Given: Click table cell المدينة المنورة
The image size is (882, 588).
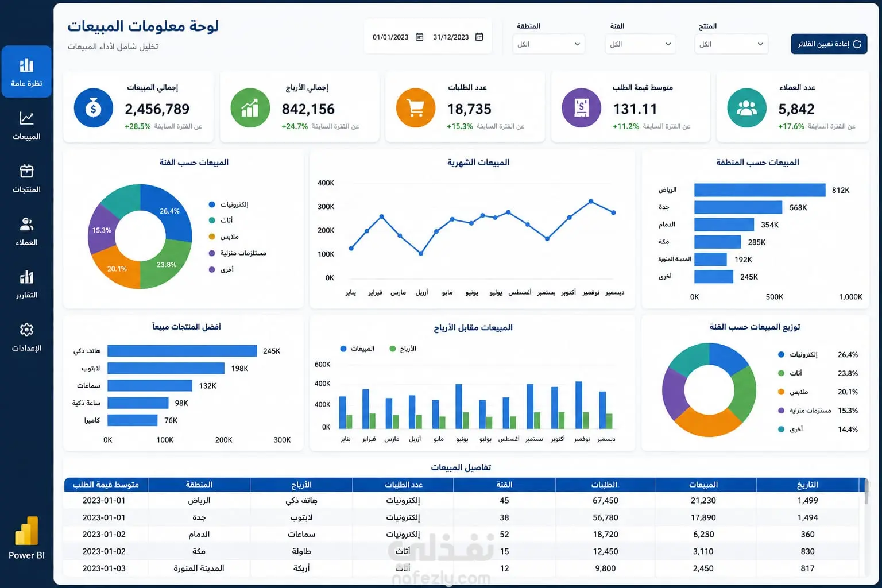Looking at the screenshot, I should [x=199, y=568].
